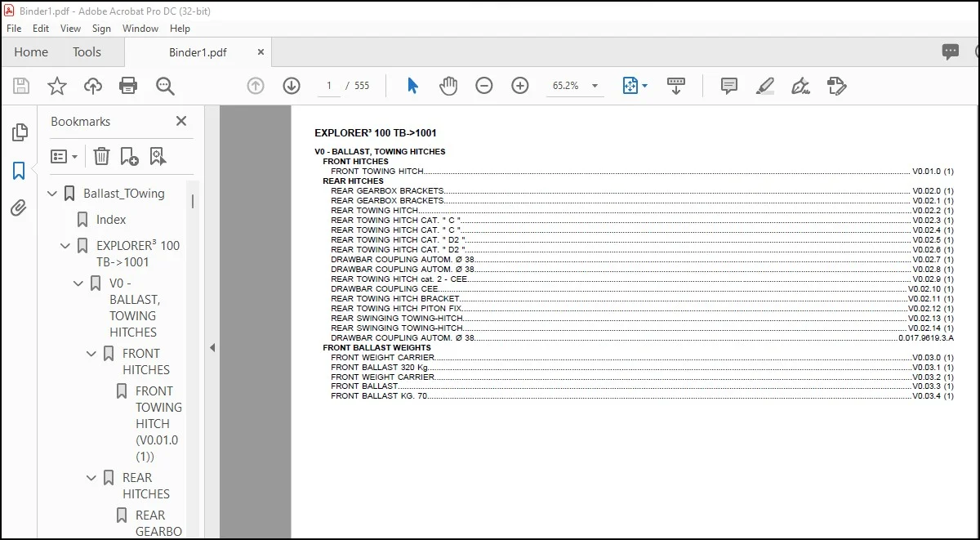
Task: Open the fit page options dropdown arrow
Action: tap(644, 86)
